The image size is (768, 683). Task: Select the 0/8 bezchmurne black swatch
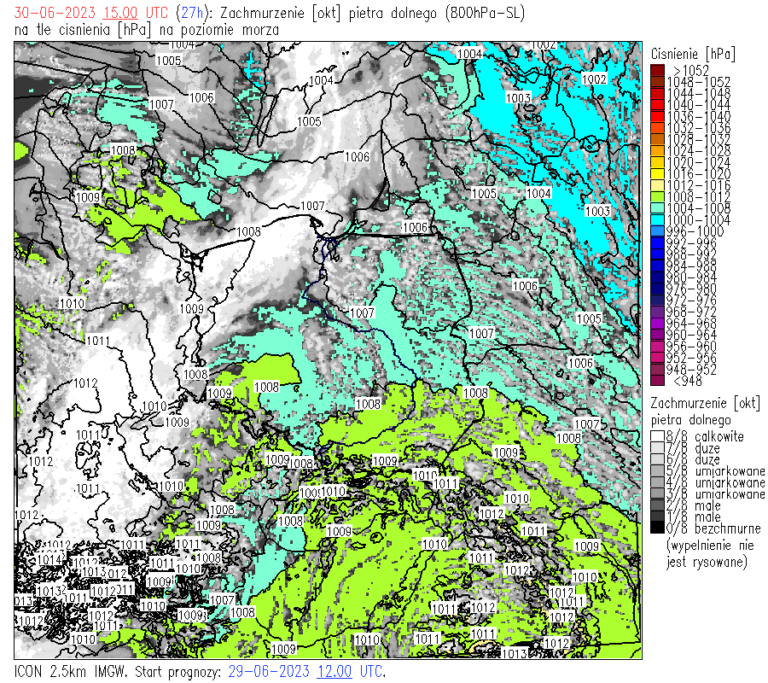click(x=655, y=528)
